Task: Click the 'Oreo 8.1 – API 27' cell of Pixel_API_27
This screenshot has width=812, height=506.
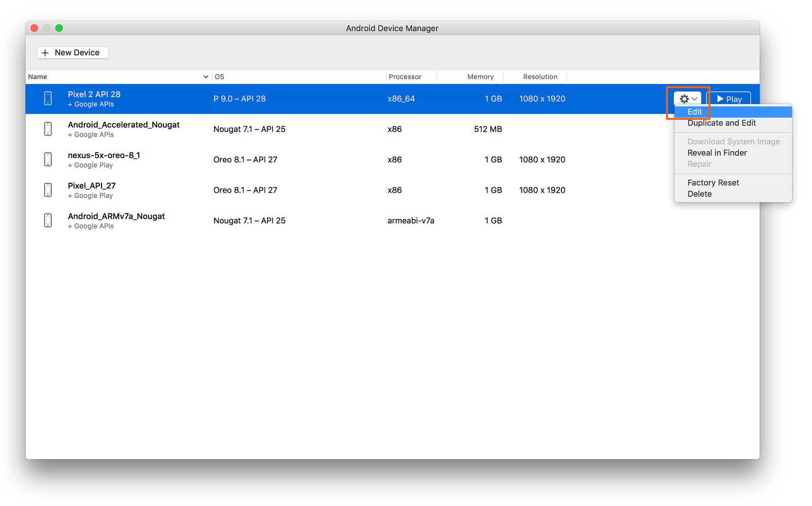Action: [x=245, y=190]
